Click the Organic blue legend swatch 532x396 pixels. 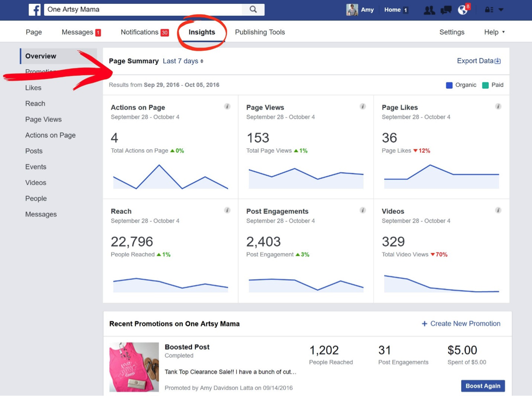coord(449,85)
